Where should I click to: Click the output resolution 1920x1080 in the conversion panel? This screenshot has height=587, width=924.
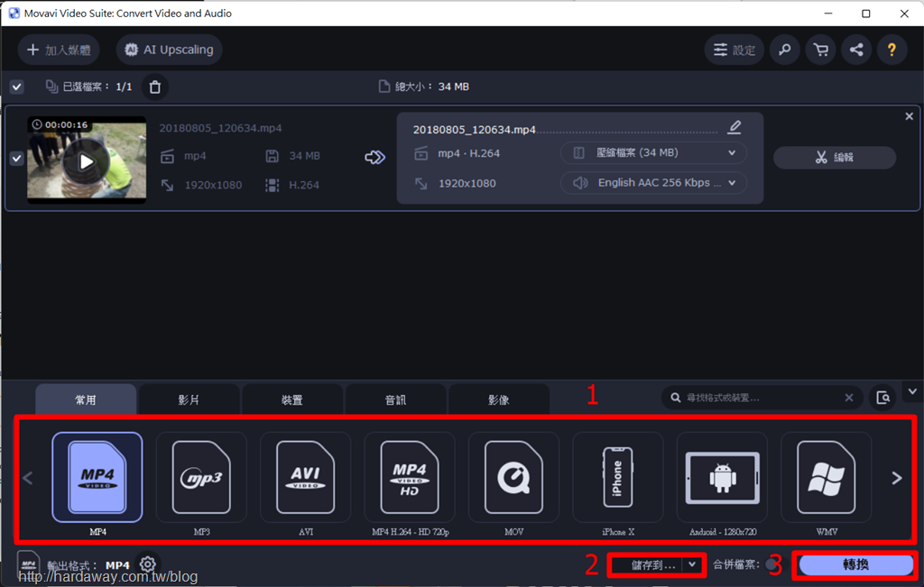[467, 183]
